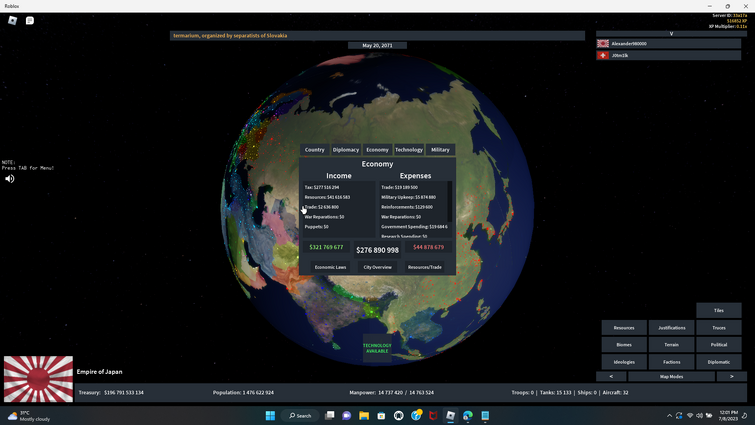Open Task View on the taskbar

click(x=329, y=415)
